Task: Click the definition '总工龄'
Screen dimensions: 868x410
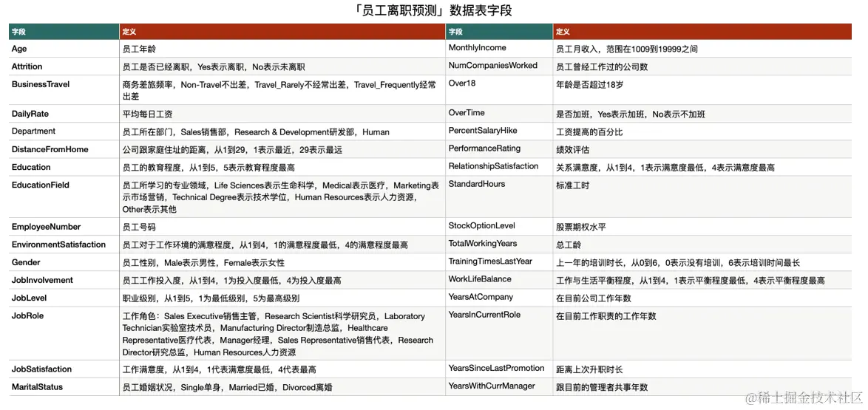Action: (569, 244)
